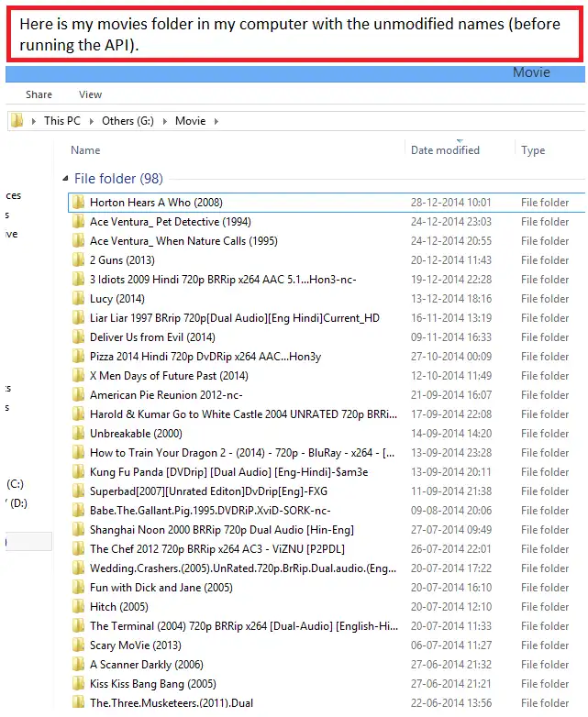Viewport: 588px width, 717px height.
Task: Click folder icon of Harold & Kumar
Action: (x=79, y=414)
